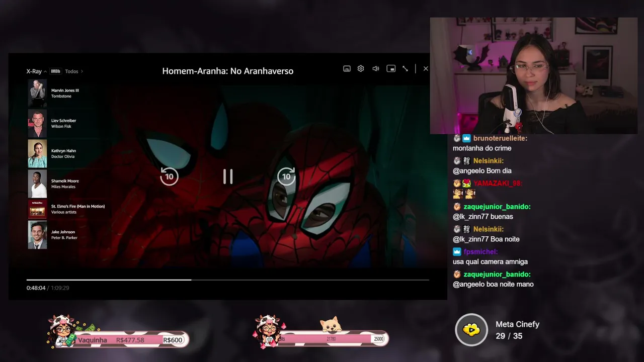Click the Peter B. Parker character label

(x=64, y=238)
